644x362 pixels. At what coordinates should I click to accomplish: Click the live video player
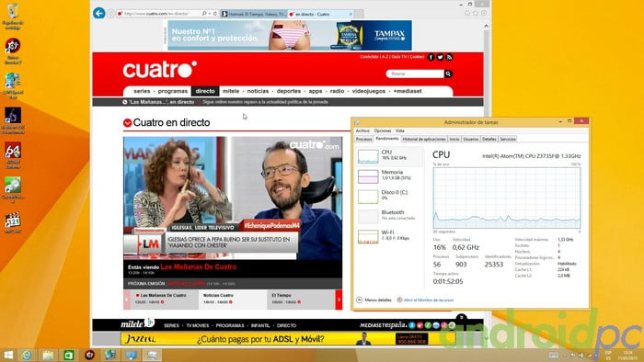233,198
